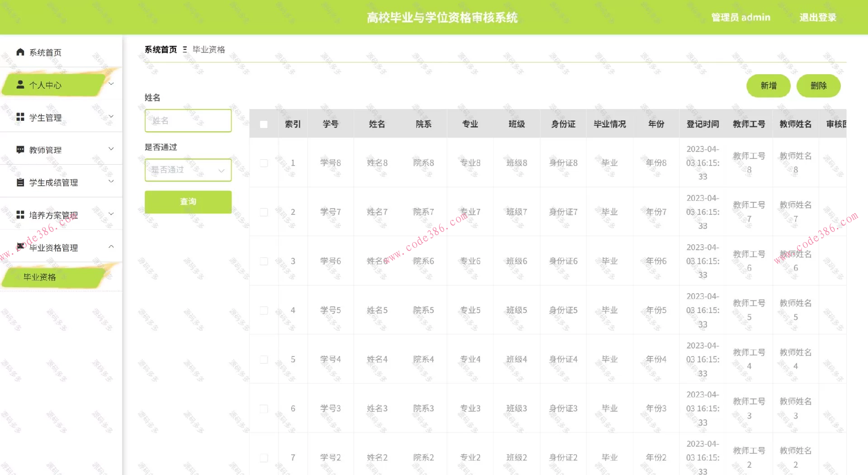Expand the 学生管理 menu chevron

pos(111,116)
